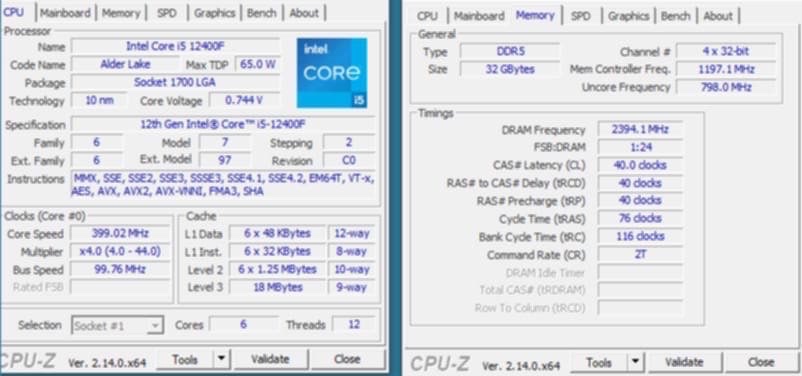Open Tools dropdown arrow in Memory window

635,362
